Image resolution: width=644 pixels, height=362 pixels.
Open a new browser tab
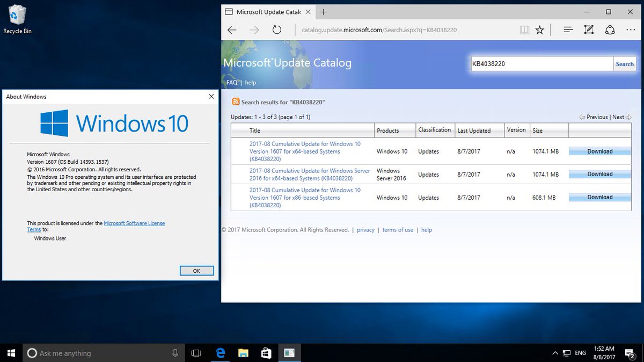[323, 11]
